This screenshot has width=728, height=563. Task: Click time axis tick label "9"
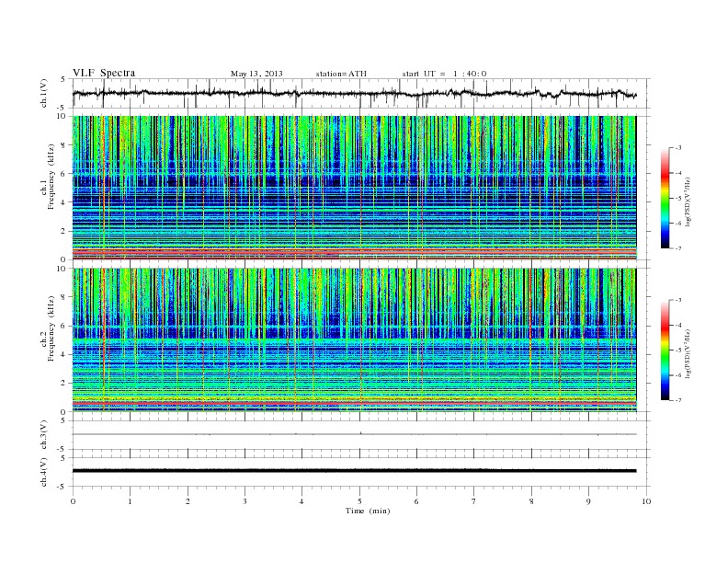click(588, 501)
